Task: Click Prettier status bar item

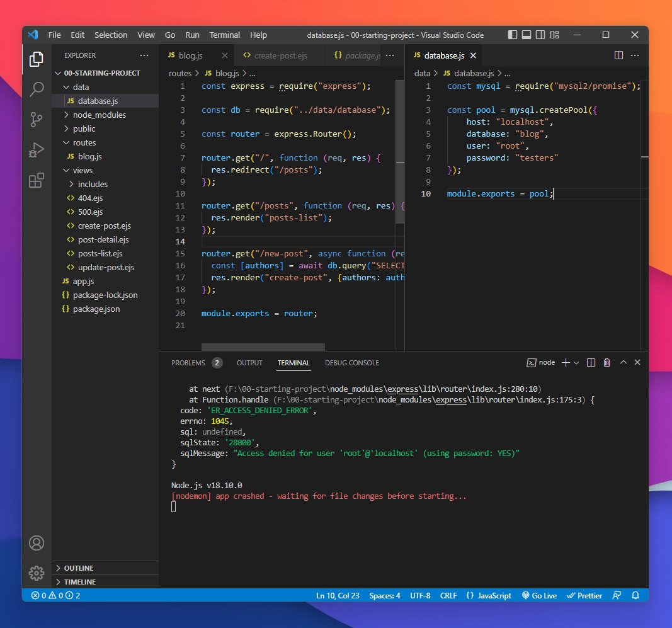Action: [x=584, y=595]
